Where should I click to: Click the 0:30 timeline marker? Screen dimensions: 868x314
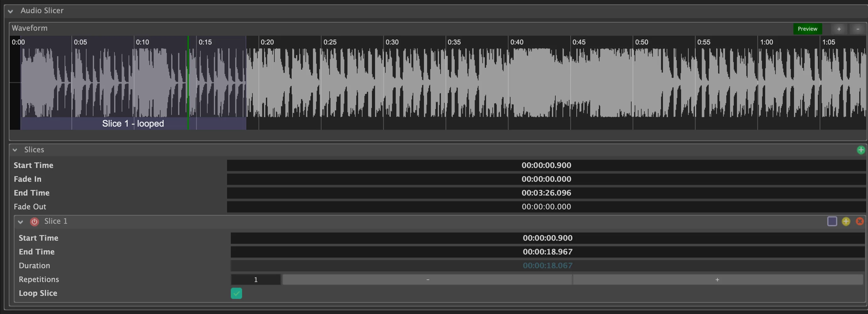pyautogui.click(x=392, y=42)
